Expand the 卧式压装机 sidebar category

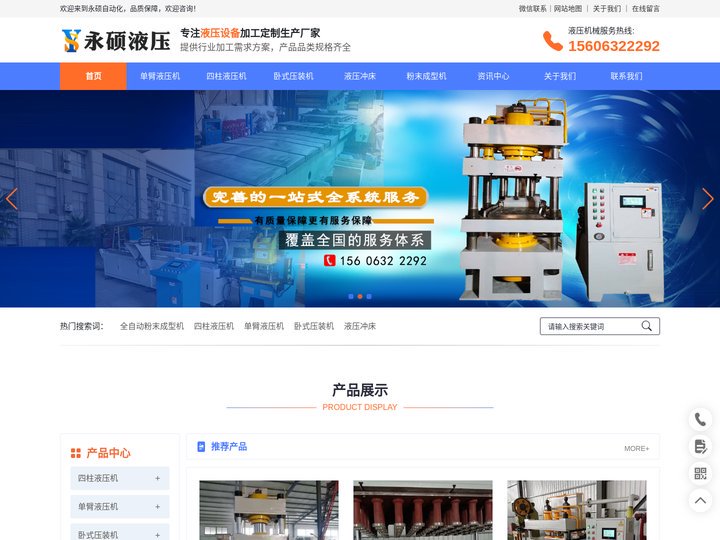click(x=157, y=534)
